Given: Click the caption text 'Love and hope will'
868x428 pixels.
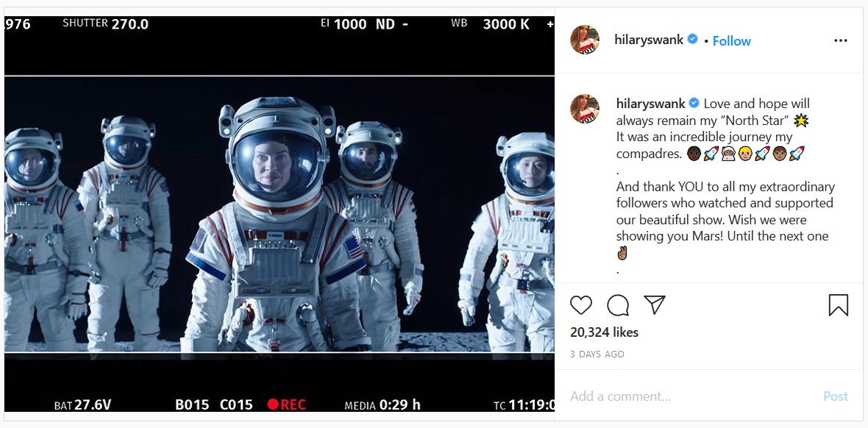Looking at the screenshot, I should 757,104.
